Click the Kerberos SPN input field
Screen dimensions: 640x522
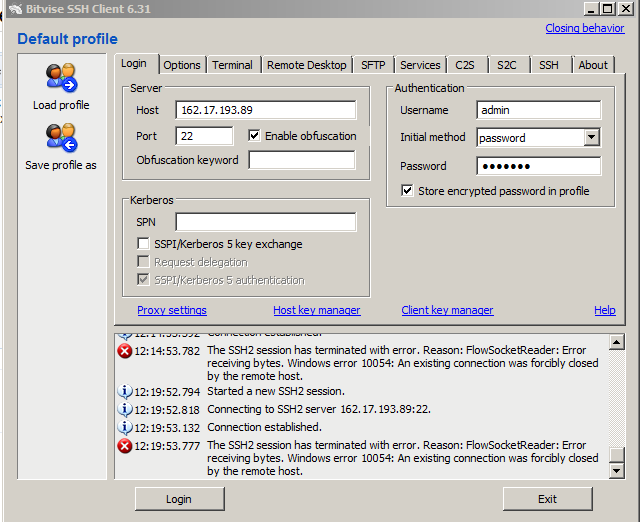(266, 222)
